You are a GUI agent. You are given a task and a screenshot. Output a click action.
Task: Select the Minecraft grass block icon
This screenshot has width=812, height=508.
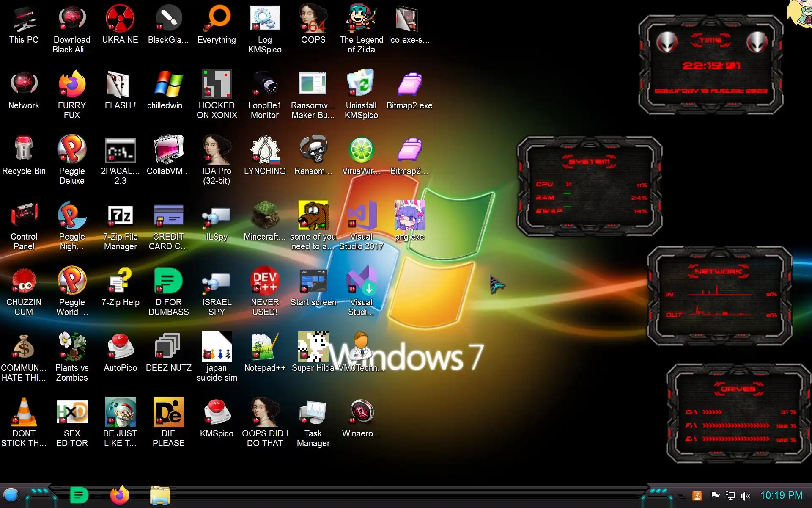coord(265,216)
